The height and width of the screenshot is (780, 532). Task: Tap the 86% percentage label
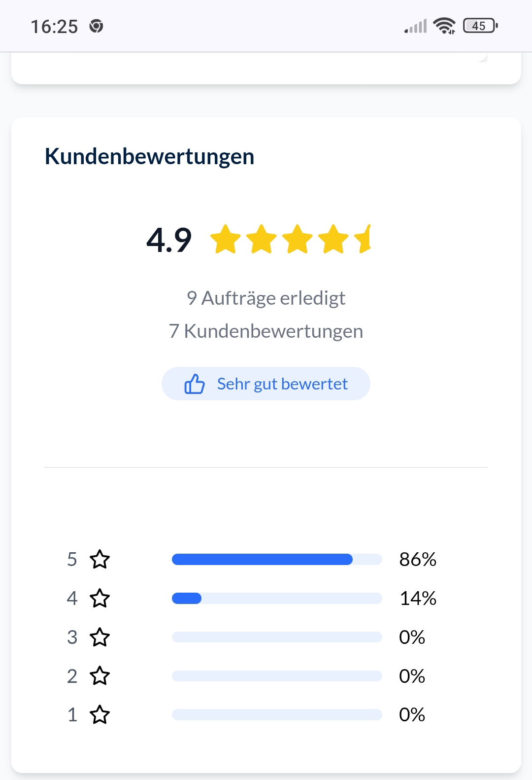(x=418, y=560)
